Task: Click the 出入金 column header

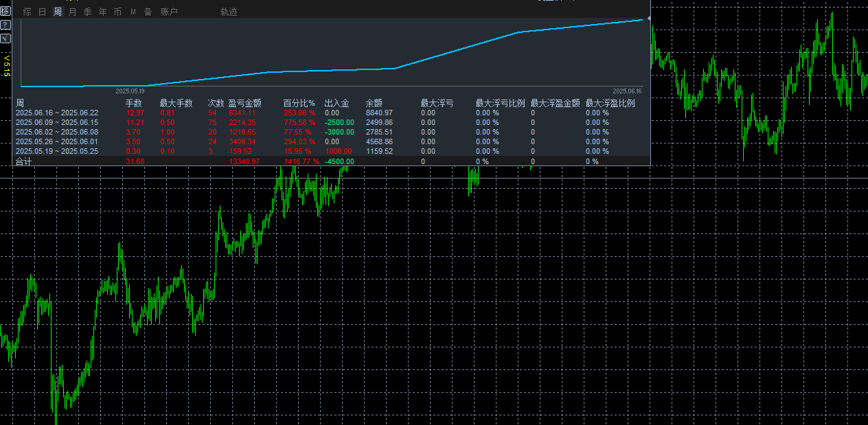Action: point(337,103)
